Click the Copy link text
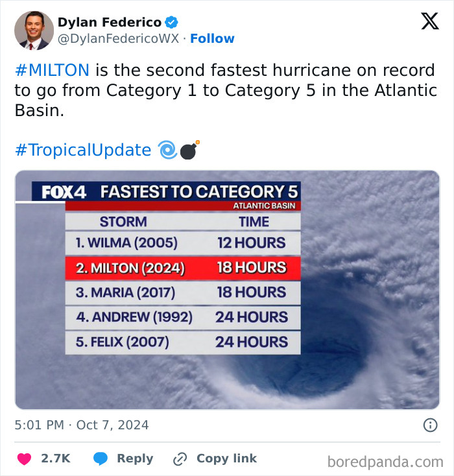Screen dimensions: 454x476 pos(226,458)
